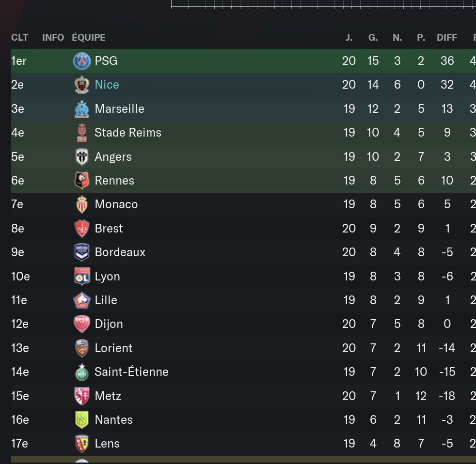Click the Rennes club badge
The height and width of the screenshot is (464, 476).
tap(81, 181)
